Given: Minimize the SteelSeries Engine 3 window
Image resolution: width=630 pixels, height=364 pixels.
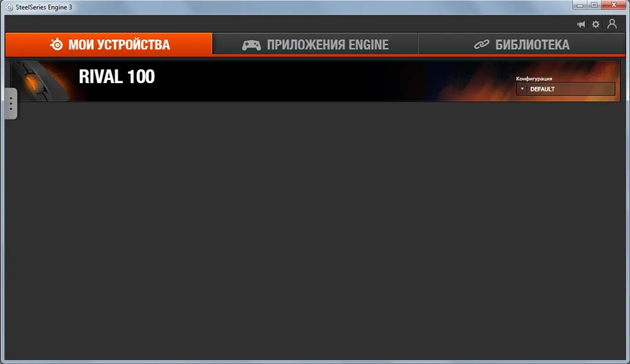Looking at the screenshot, I should [x=580, y=5].
